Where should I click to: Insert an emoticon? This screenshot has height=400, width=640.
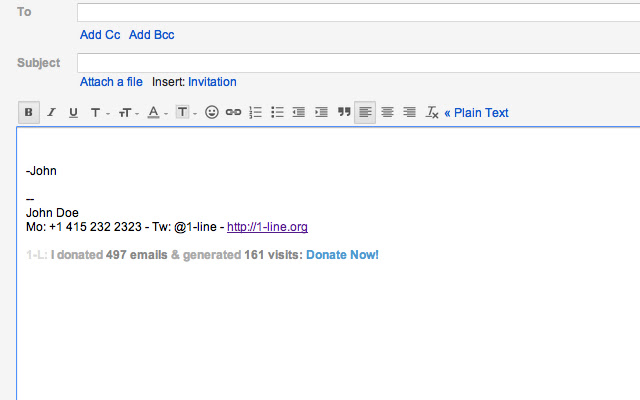click(211, 113)
